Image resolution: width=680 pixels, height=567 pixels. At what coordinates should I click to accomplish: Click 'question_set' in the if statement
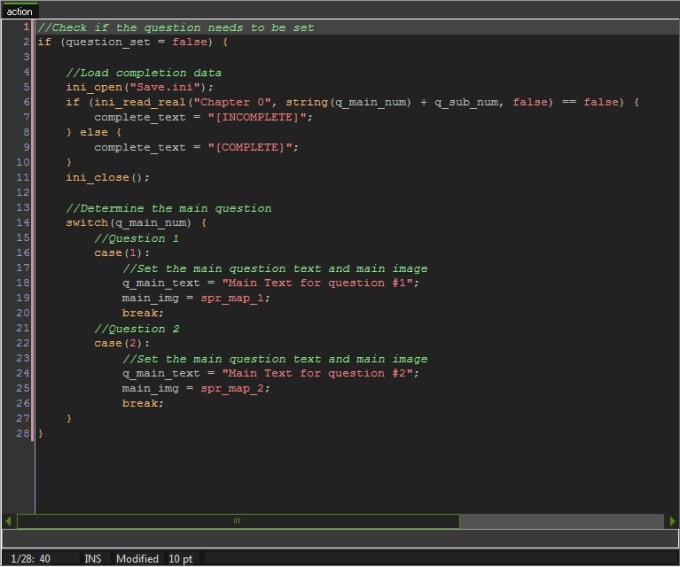pyautogui.click(x=108, y=42)
